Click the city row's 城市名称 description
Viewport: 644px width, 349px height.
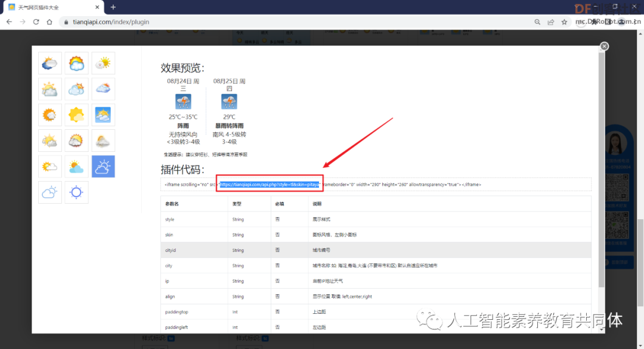(374, 266)
